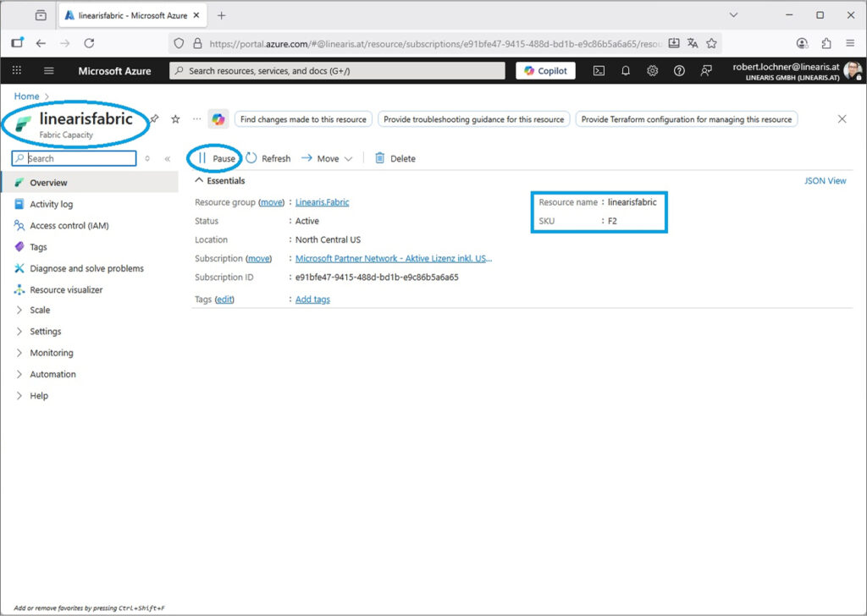
Task: Select Find changes made to this resource
Action: click(303, 119)
